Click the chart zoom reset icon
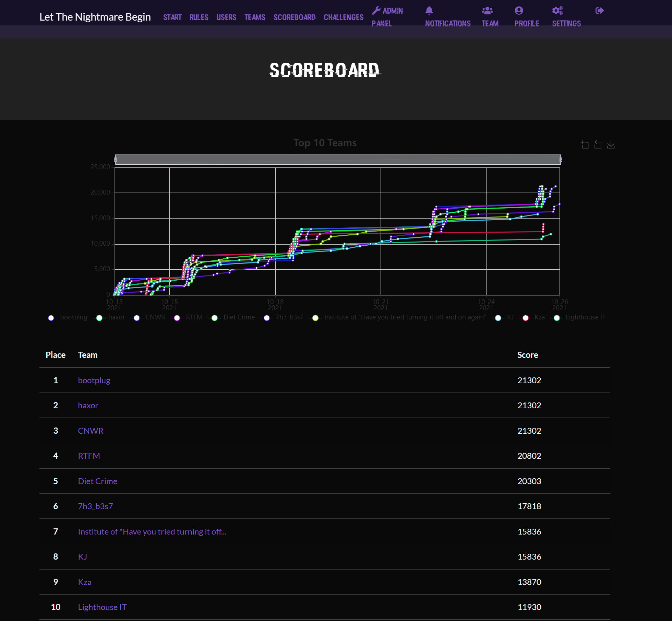 (x=598, y=145)
